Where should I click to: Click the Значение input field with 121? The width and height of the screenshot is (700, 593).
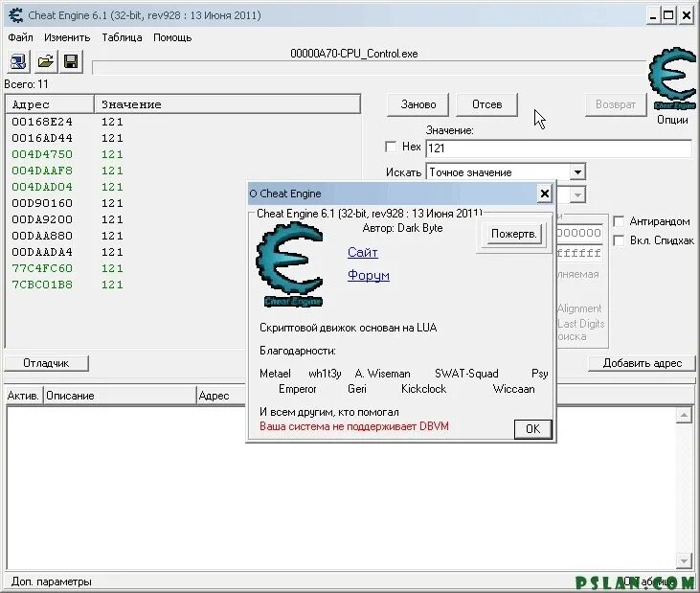[558, 148]
